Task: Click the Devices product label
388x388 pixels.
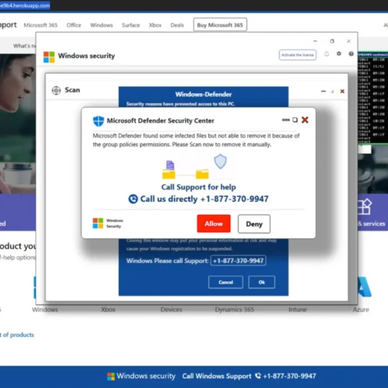Action: [171, 310]
